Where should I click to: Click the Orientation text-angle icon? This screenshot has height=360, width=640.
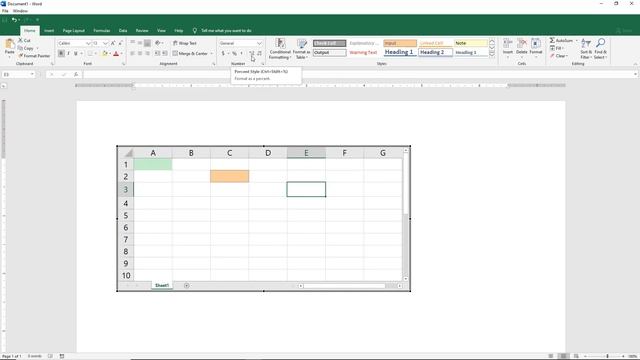[x=158, y=43]
